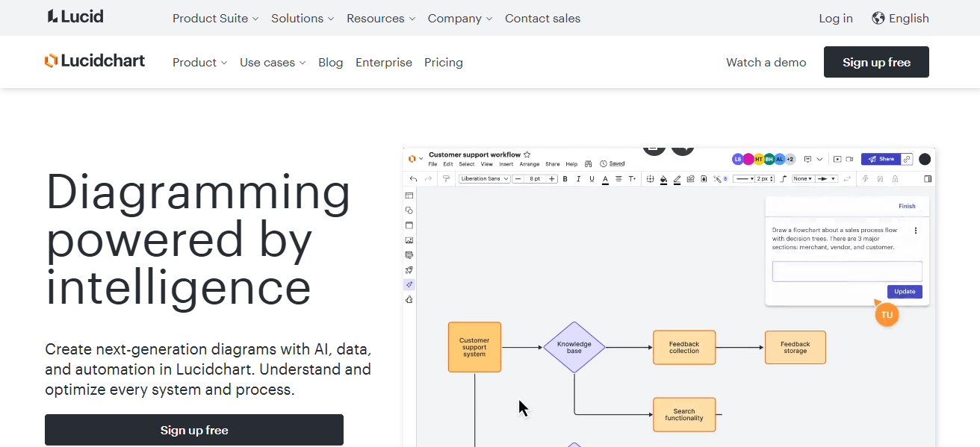The height and width of the screenshot is (447, 980).
Task: Expand the Company menu
Action: point(460,18)
